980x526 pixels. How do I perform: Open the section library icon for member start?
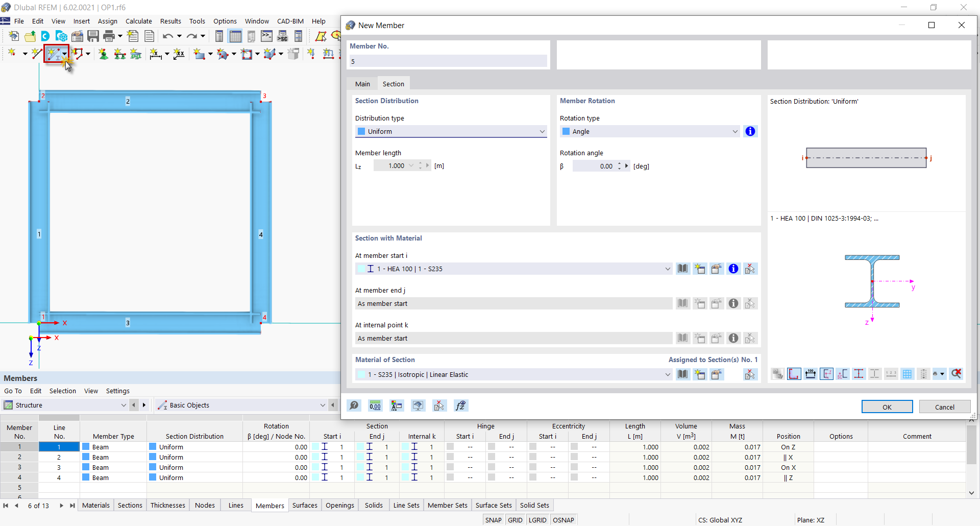tap(683, 269)
